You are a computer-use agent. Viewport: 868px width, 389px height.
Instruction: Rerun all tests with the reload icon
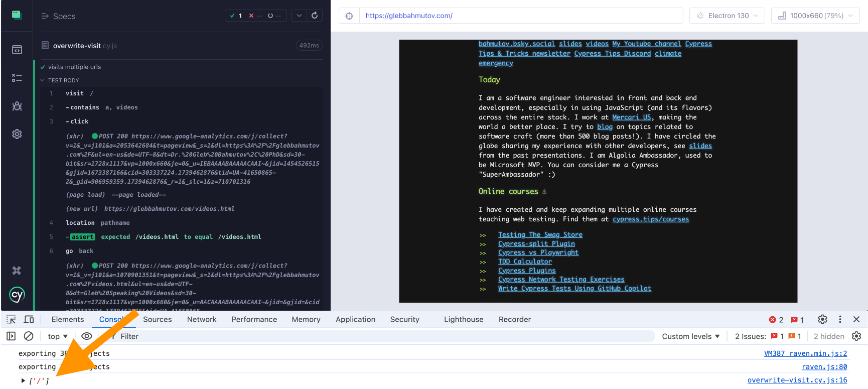click(315, 16)
